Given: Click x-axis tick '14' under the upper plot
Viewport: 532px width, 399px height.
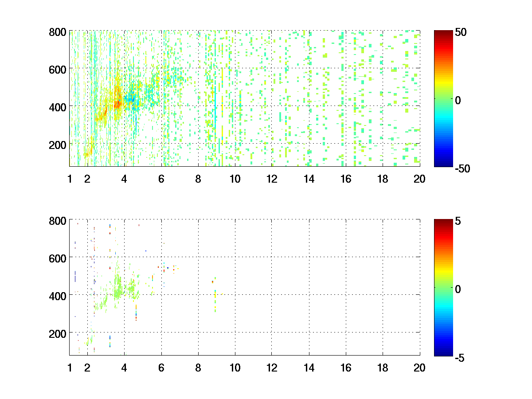Looking at the screenshot, I should click(x=309, y=179).
